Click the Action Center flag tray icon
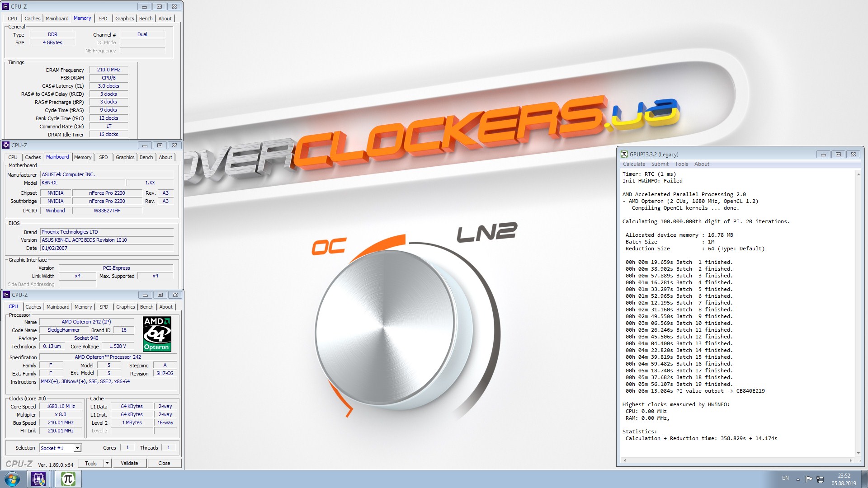The height and width of the screenshot is (488, 868). tap(809, 479)
